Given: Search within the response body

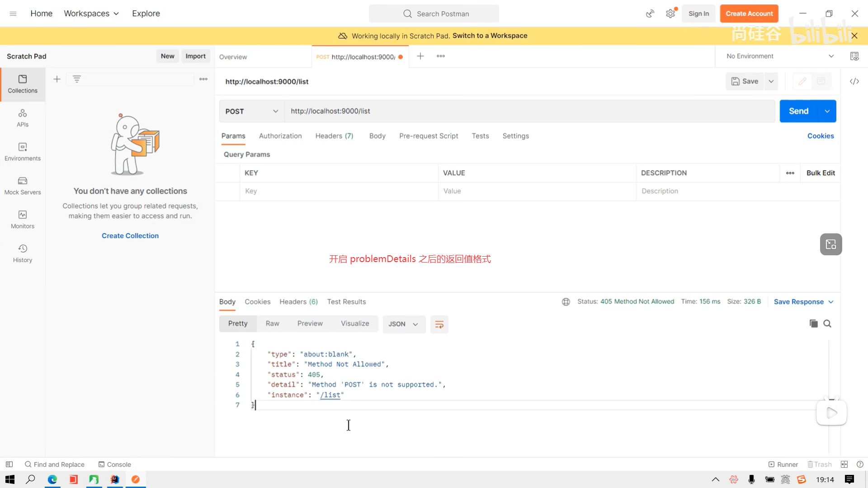Looking at the screenshot, I should click(x=827, y=324).
